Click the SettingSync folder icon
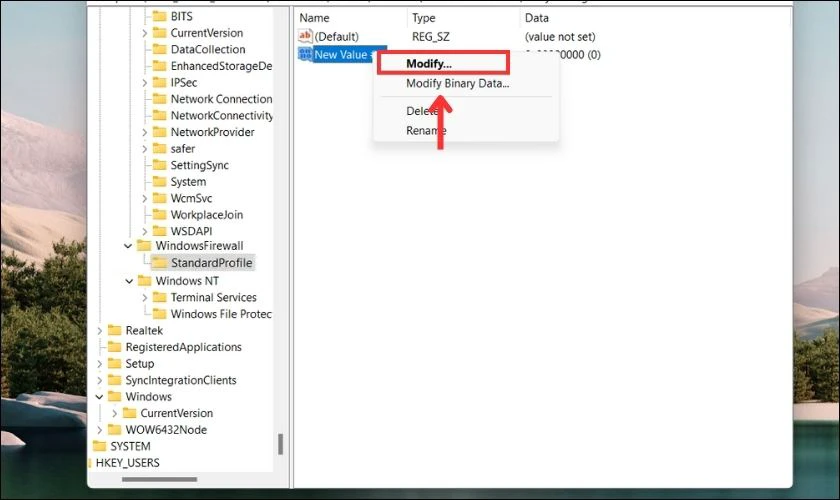Screen dimensions: 840x500 (x=160, y=166)
